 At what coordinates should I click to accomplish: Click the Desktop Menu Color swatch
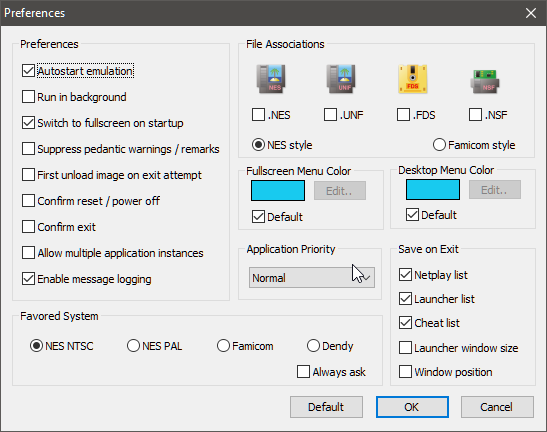(x=433, y=189)
